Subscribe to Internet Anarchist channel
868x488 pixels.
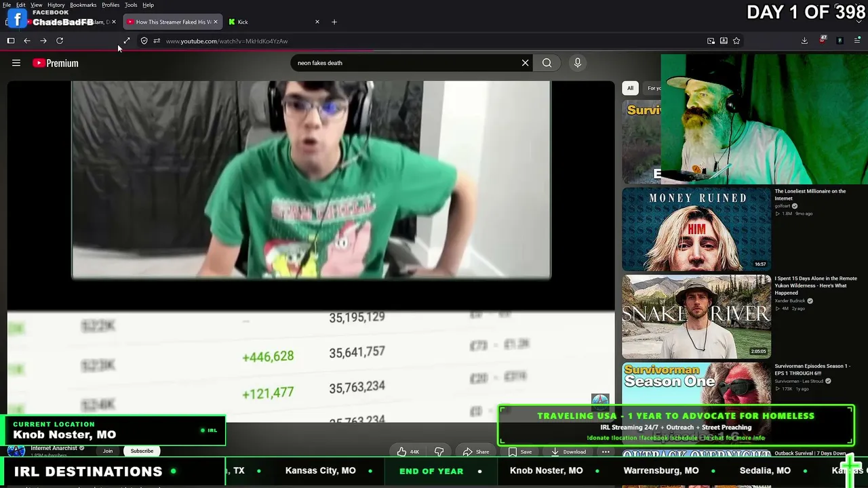click(x=142, y=451)
